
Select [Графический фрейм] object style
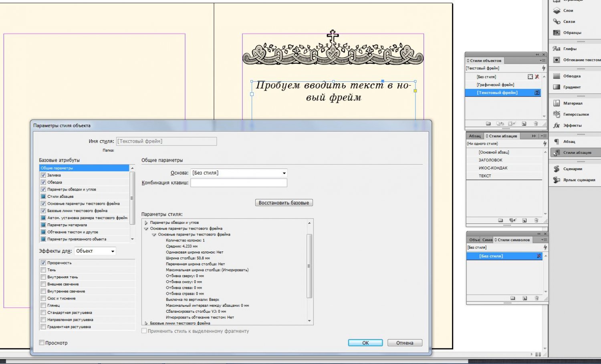503,84
